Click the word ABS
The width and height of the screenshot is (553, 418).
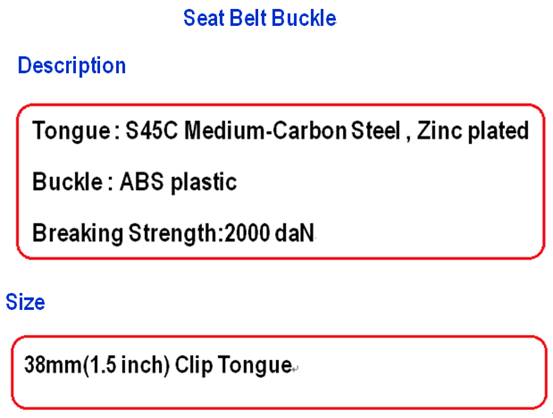(142, 182)
